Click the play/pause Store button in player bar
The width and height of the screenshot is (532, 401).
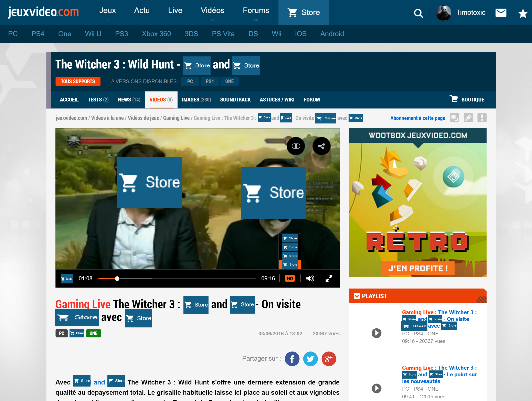click(67, 279)
